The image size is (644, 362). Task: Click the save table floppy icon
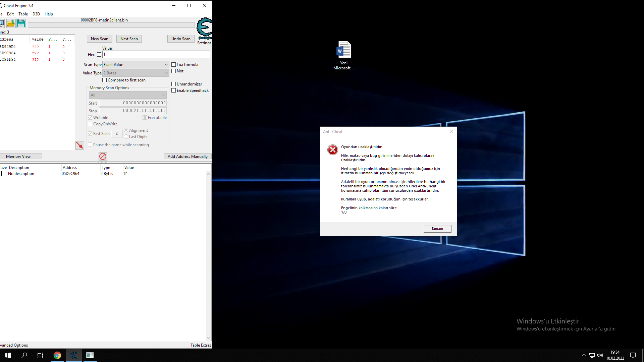pyautogui.click(x=21, y=23)
